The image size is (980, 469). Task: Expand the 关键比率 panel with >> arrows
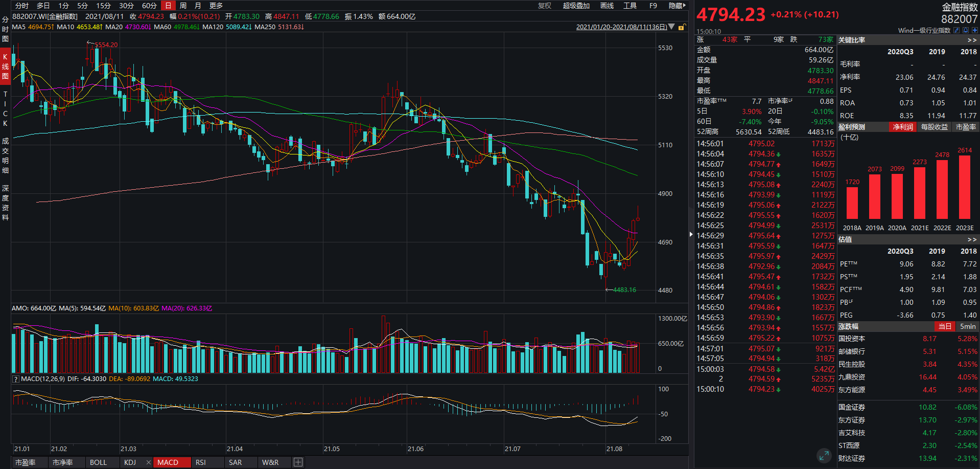[x=972, y=40]
